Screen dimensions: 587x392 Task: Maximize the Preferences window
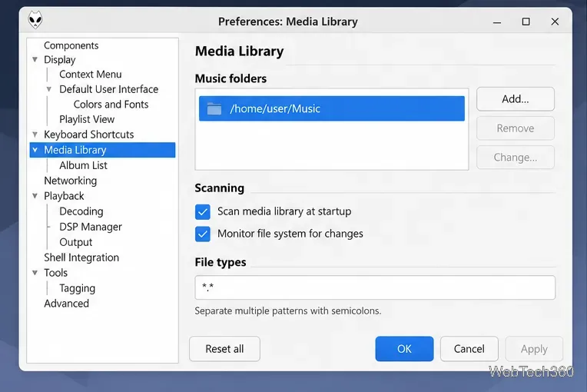tap(526, 22)
